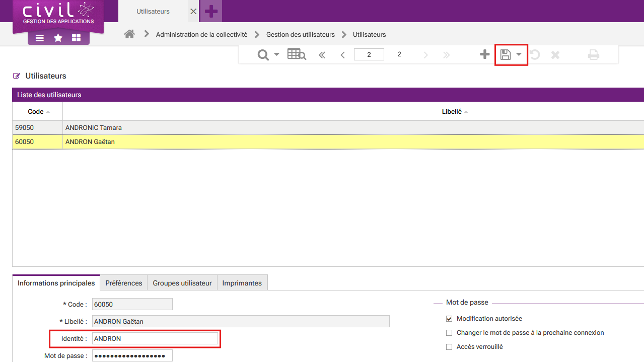Check Changer le mot de passe à la prochaine connexion
The height and width of the screenshot is (362, 644).
(449, 333)
